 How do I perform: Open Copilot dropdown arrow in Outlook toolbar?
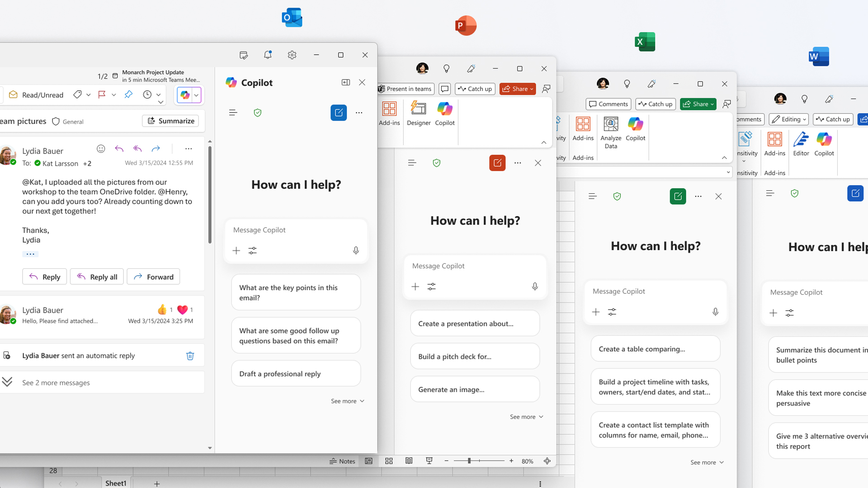(196, 95)
